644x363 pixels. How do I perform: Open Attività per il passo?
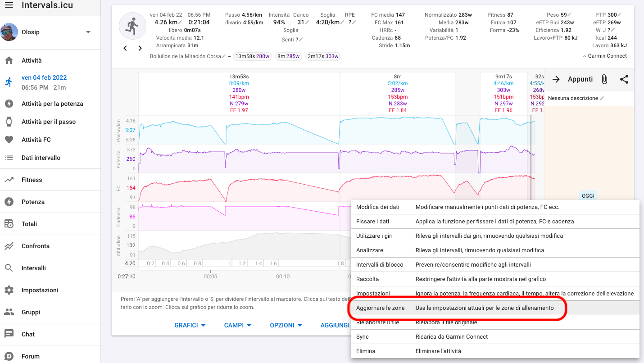[50, 122]
